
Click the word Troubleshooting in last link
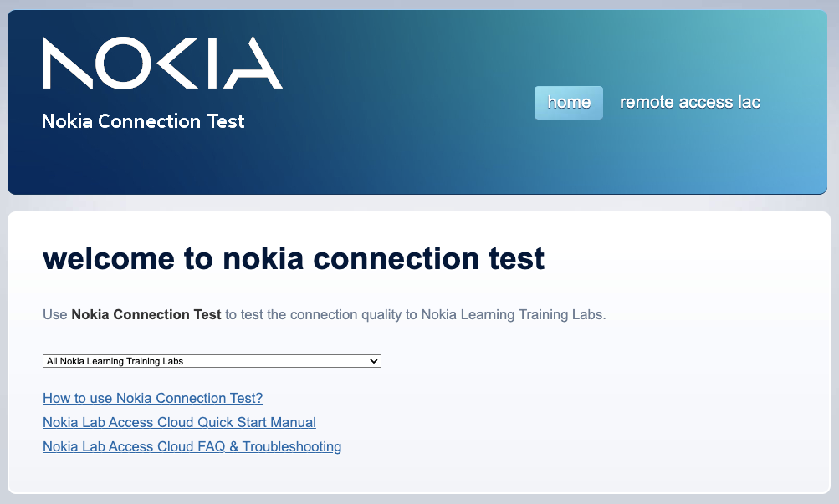pos(292,447)
